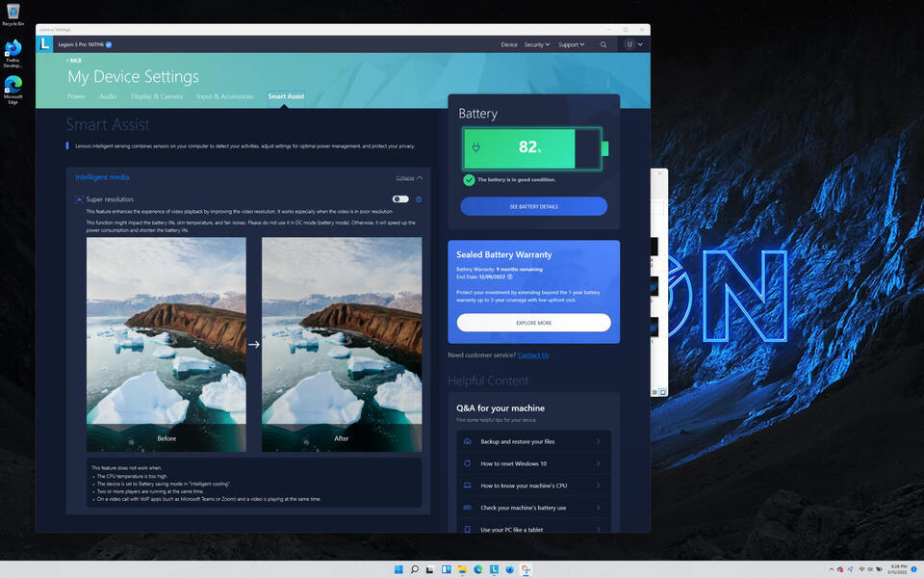
Task: Open Firefox from the taskbar
Action: click(510, 569)
